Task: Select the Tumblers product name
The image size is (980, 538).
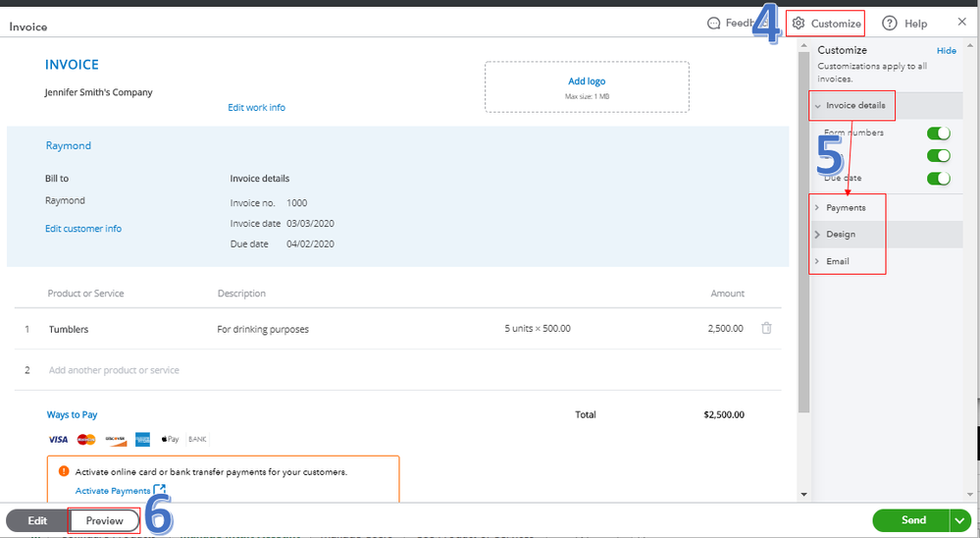Action: tap(69, 330)
